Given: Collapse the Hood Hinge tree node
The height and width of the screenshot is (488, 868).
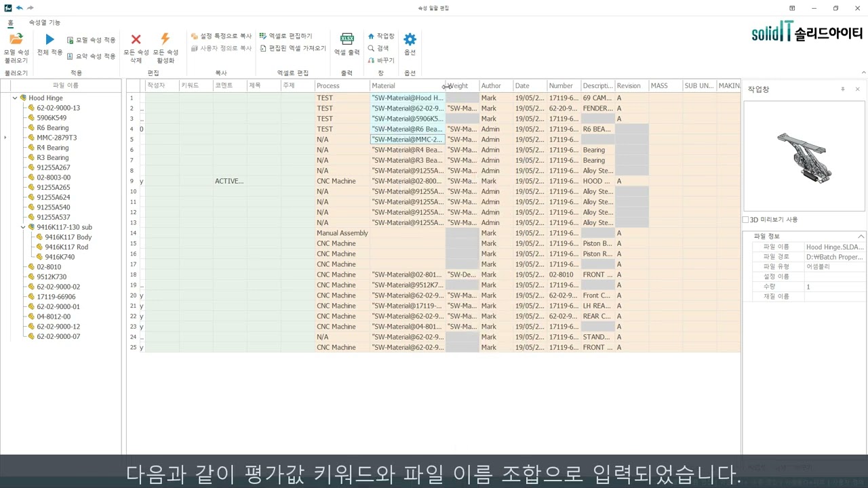Looking at the screenshot, I should (x=15, y=98).
